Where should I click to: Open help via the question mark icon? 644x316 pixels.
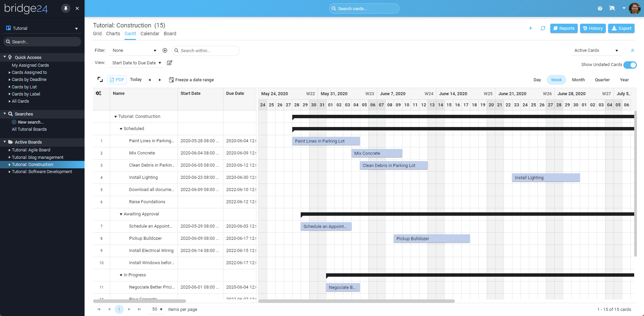coord(600,8)
